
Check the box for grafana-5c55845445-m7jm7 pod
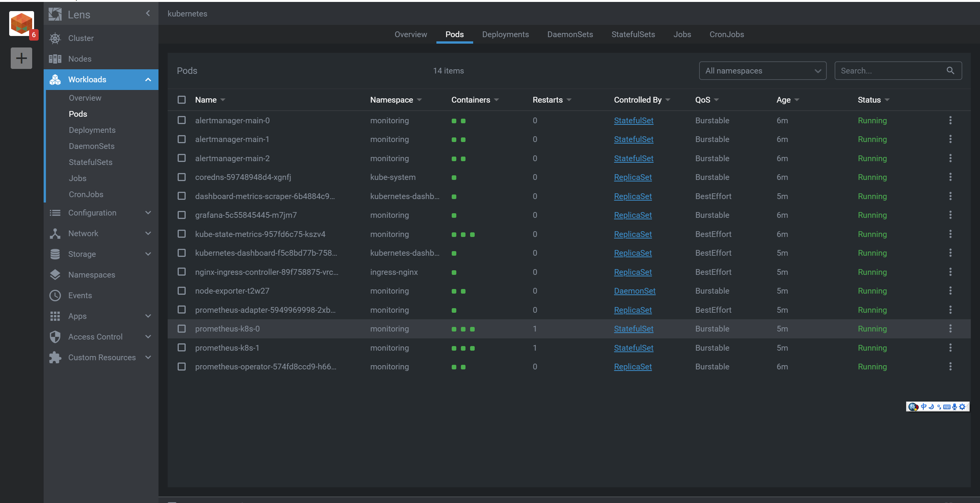pos(181,215)
